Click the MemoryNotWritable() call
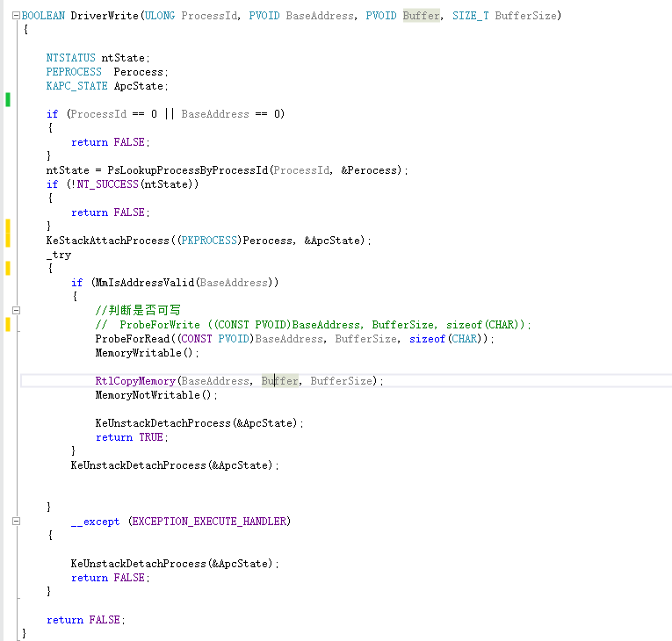The image size is (672, 641). tap(156, 395)
